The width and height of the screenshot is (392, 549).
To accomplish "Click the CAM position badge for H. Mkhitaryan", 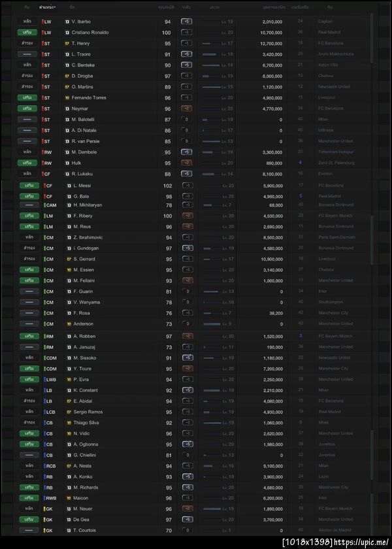I will pos(50,205).
